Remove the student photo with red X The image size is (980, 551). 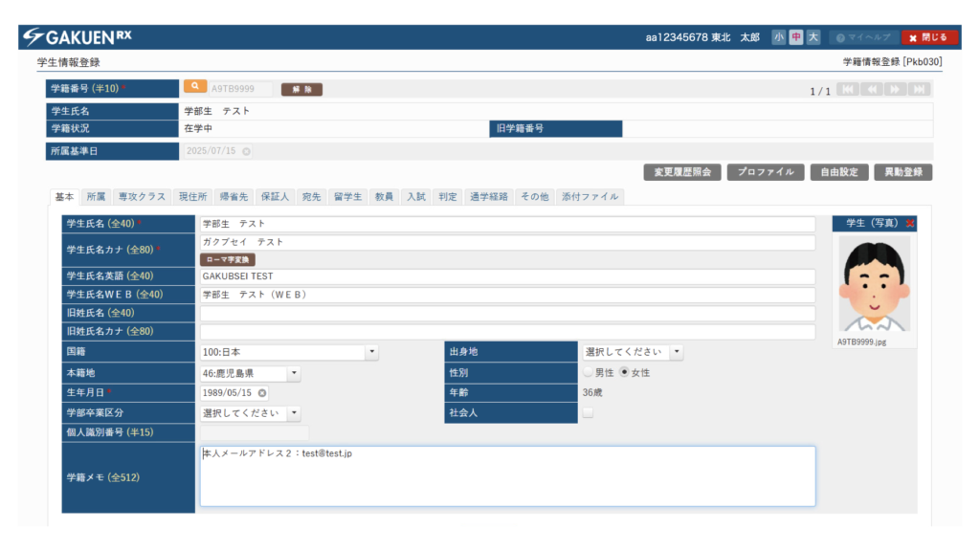coord(910,223)
